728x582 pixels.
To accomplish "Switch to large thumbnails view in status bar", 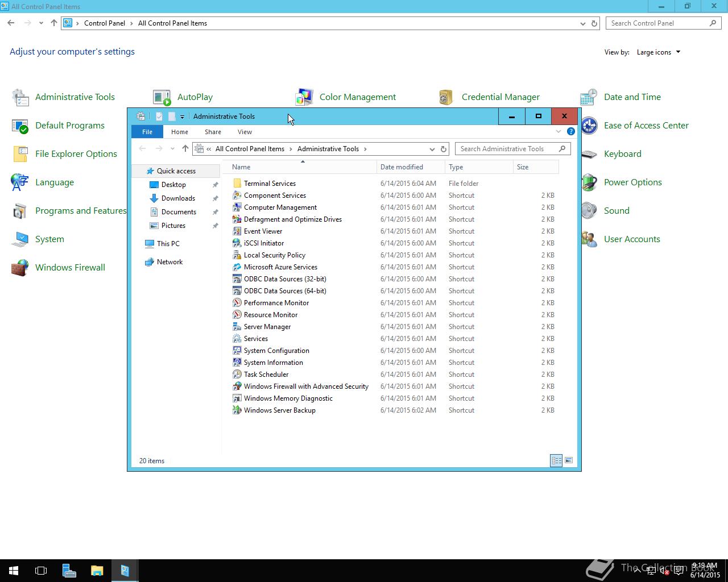I will 569,461.
